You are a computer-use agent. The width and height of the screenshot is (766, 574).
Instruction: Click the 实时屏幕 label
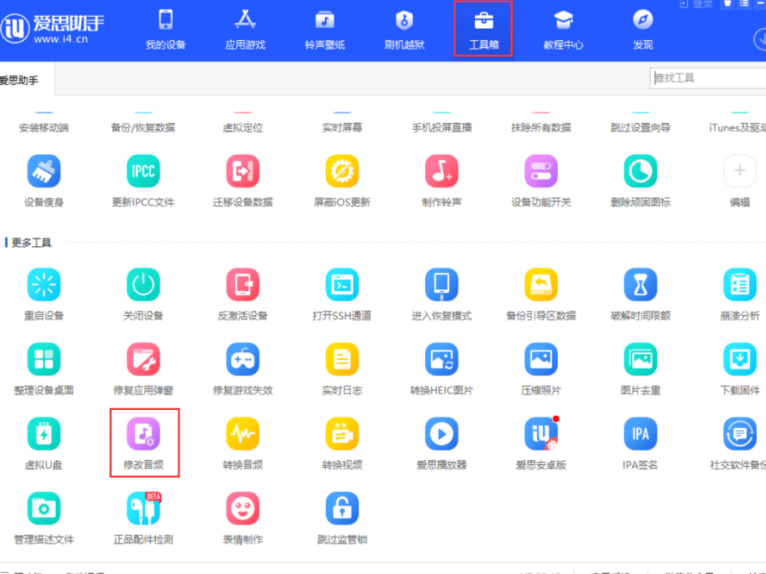(342, 128)
